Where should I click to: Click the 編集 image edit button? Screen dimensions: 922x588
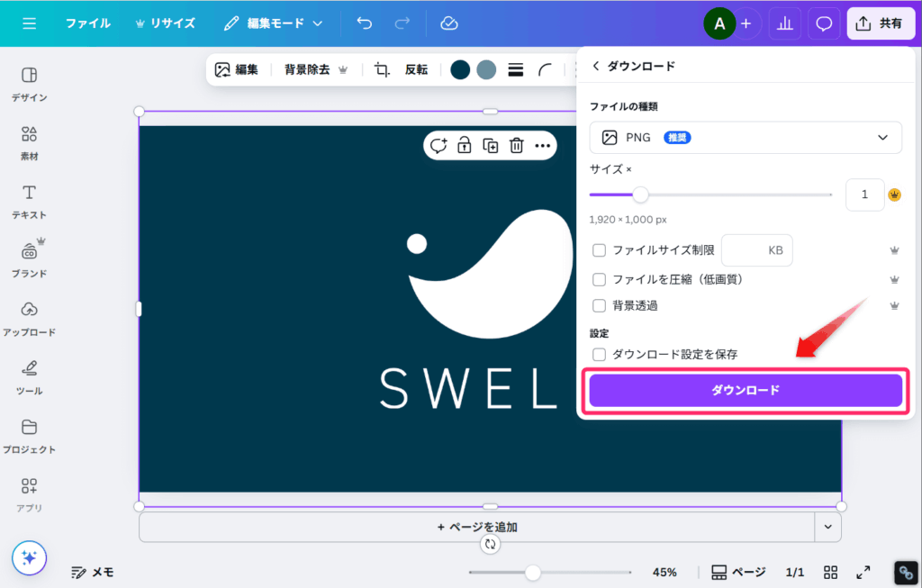[x=237, y=70]
